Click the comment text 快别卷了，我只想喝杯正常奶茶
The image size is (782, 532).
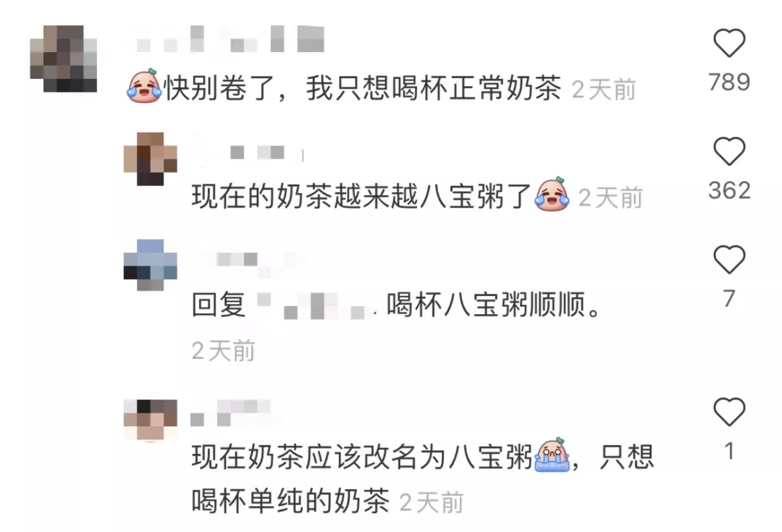coord(363,89)
